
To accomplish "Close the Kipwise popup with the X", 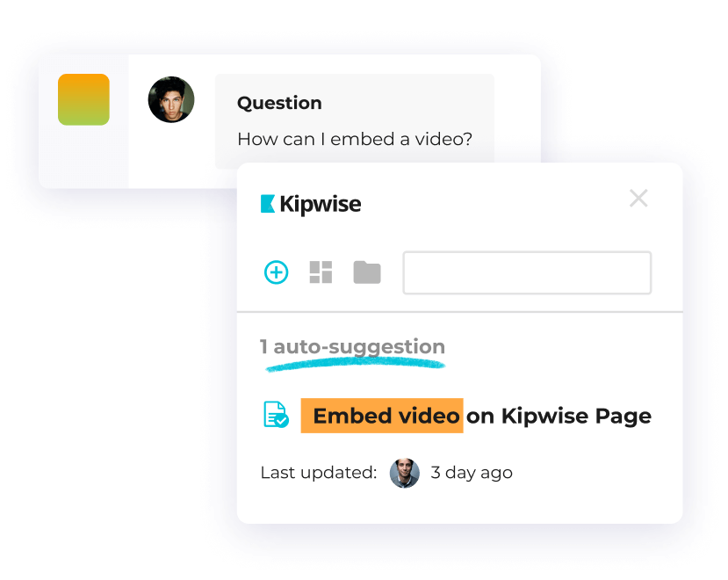I will click(638, 199).
